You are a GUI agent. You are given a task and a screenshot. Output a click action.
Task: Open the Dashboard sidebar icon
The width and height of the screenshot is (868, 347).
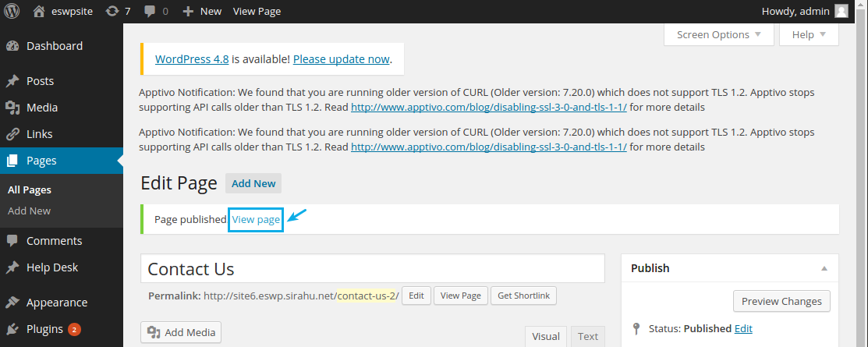click(x=12, y=47)
